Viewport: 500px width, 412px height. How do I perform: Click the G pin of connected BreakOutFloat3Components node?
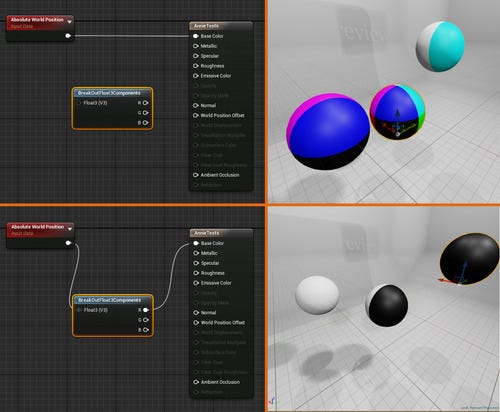click(146, 320)
